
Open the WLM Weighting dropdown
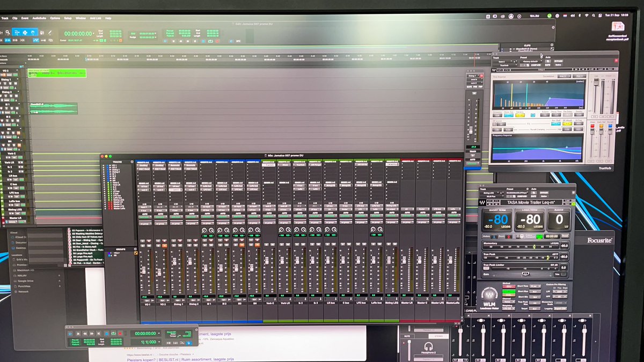(508, 308)
